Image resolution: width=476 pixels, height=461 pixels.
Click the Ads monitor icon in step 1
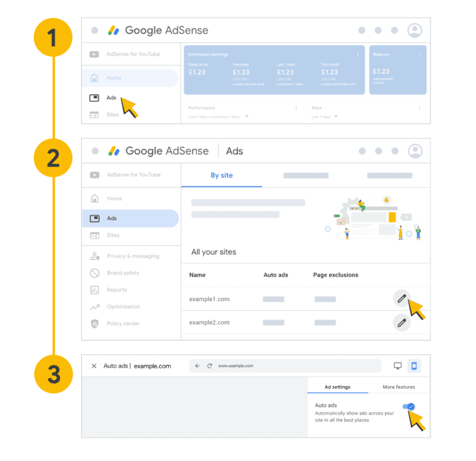(x=94, y=98)
